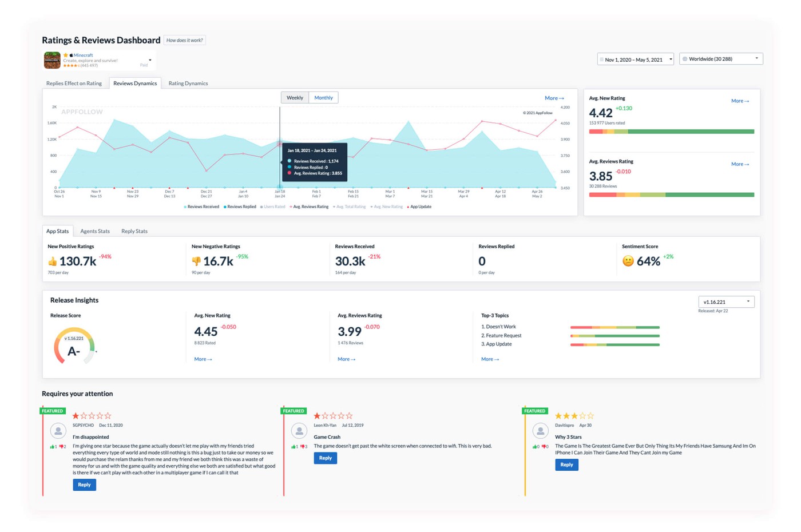
Task: Click the FEATURED badge on Leon Kh-Yan's review
Action: [294, 411]
